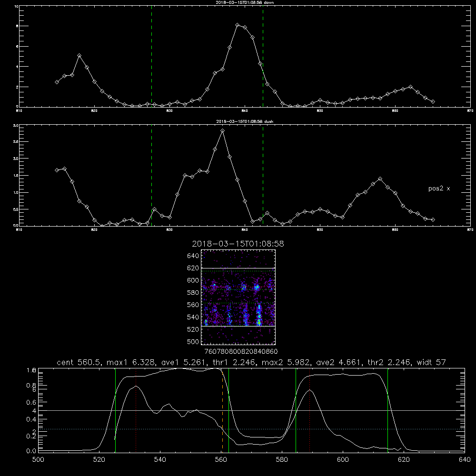Click the dotted horizontal threshold line in bottom plot
This screenshot has width=476, height=476.
click(x=251, y=429)
